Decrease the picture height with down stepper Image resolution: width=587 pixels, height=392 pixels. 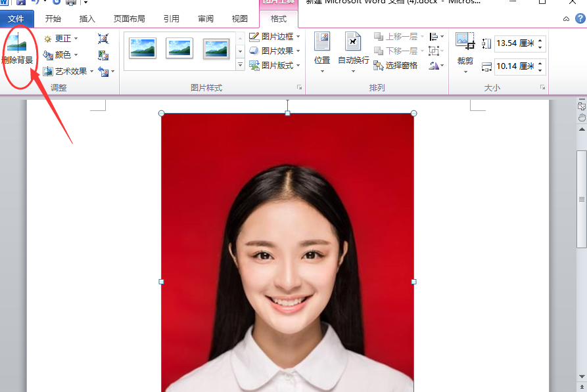click(x=540, y=47)
